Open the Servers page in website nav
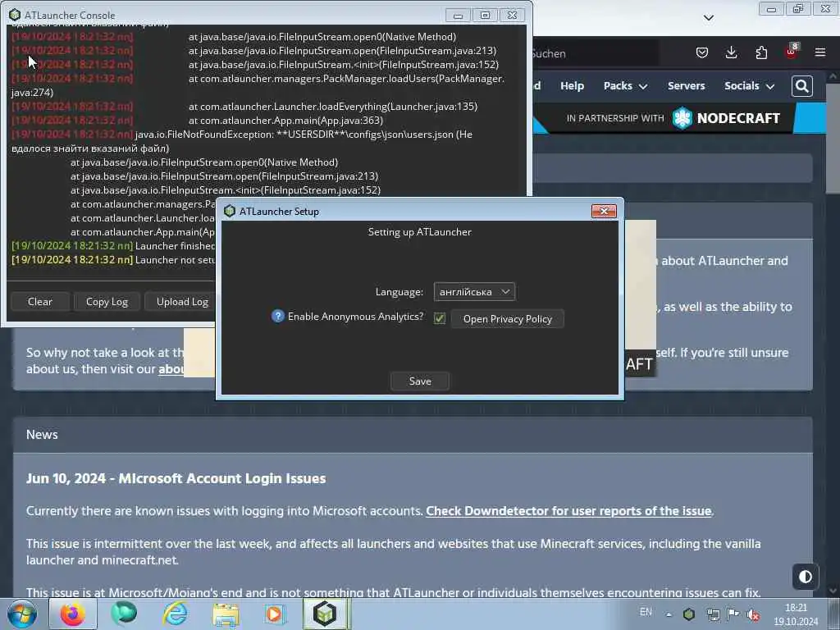This screenshot has height=630, width=840. pyautogui.click(x=686, y=85)
